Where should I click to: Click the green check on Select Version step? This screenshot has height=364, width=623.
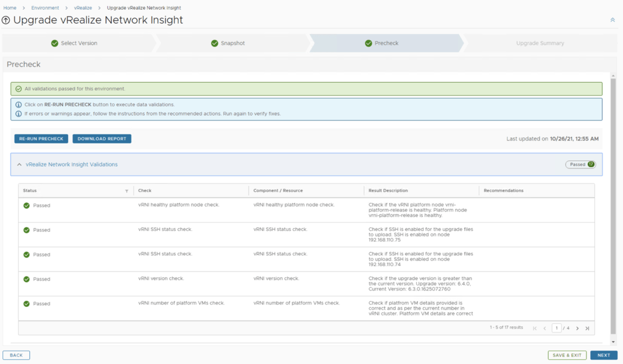tap(55, 43)
